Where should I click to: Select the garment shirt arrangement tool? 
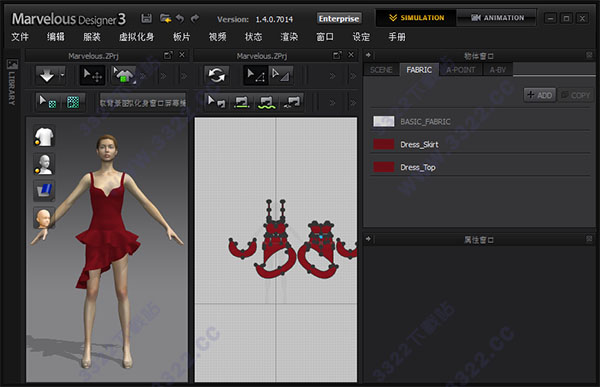pyautogui.click(x=123, y=75)
